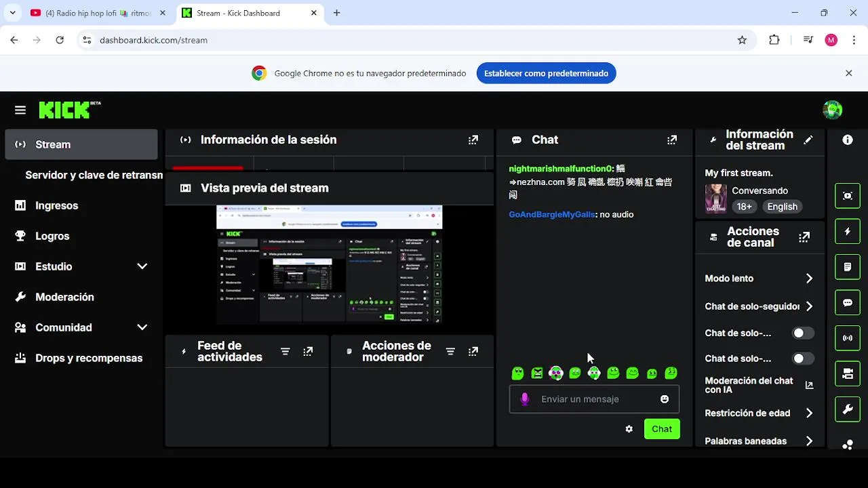This screenshot has width=868, height=488.
Task: Toggle the document-page widget icon in sidebar
Action: tap(848, 267)
